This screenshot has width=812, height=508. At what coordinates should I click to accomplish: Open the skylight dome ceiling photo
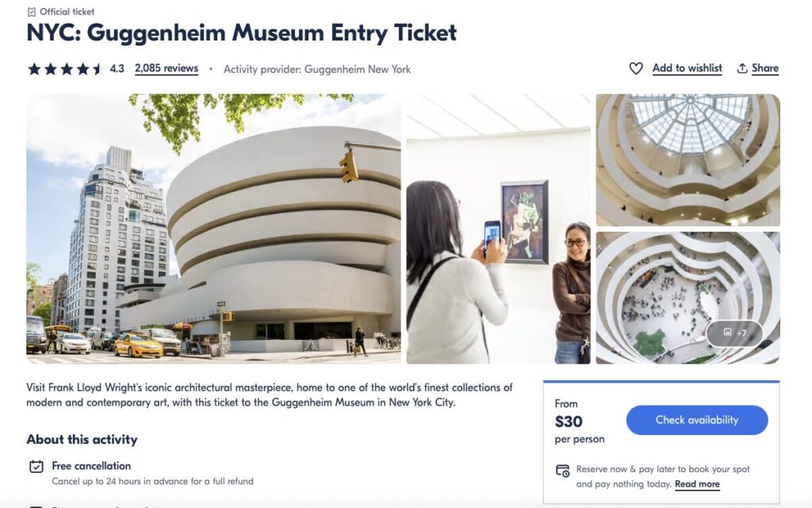coord(688,160)
